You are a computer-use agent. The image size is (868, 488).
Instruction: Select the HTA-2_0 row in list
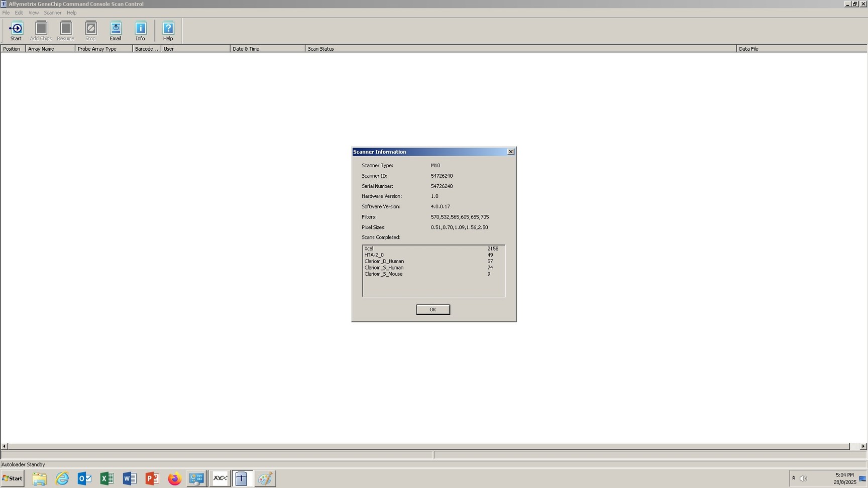pos(433,255)
